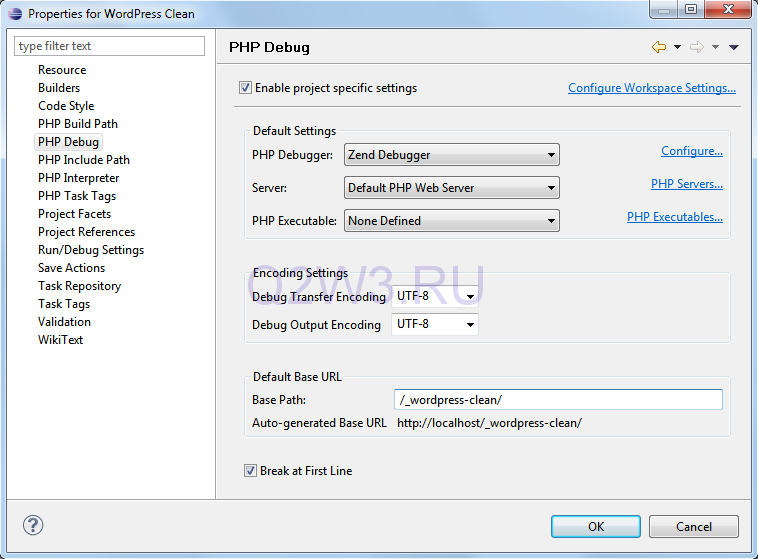Click the back navigation arrow icon
Screen dimensions: 758x559
tap(658, 47)
